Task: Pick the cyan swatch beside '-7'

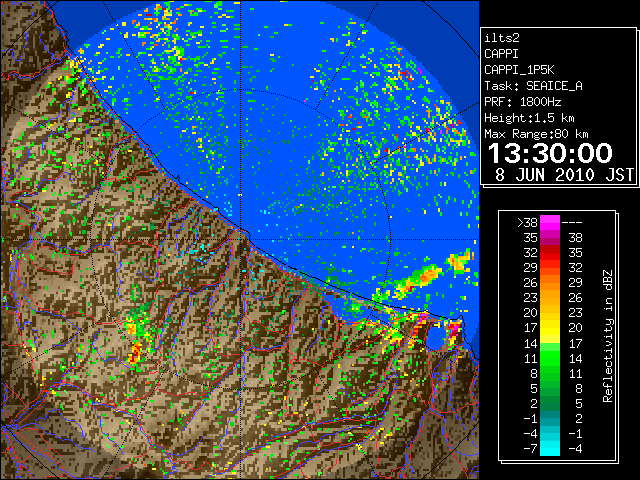Action: [x=550, y=449]
